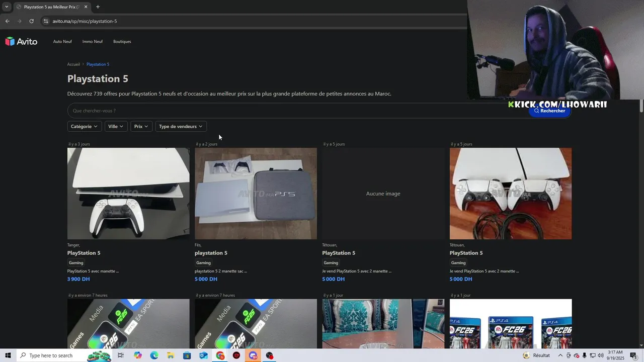644x362 pixels.
Task: Click the Meet Now camera tray icon
Action: point(569,355)
